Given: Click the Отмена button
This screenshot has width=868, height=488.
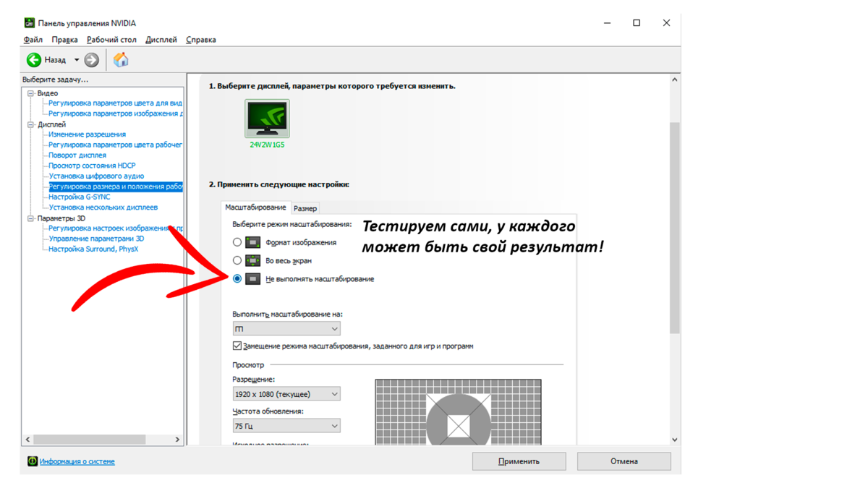Looking at the screenshot, I should click(x=624, y=461).
